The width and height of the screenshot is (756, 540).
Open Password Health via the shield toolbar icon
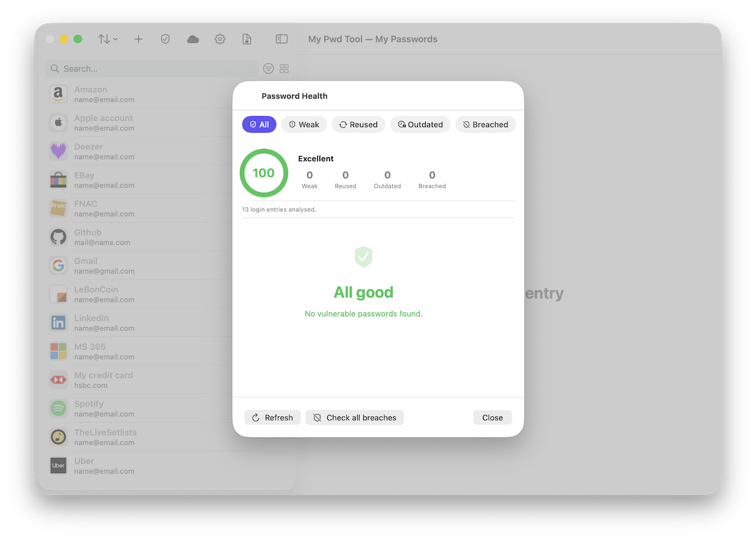165,39
